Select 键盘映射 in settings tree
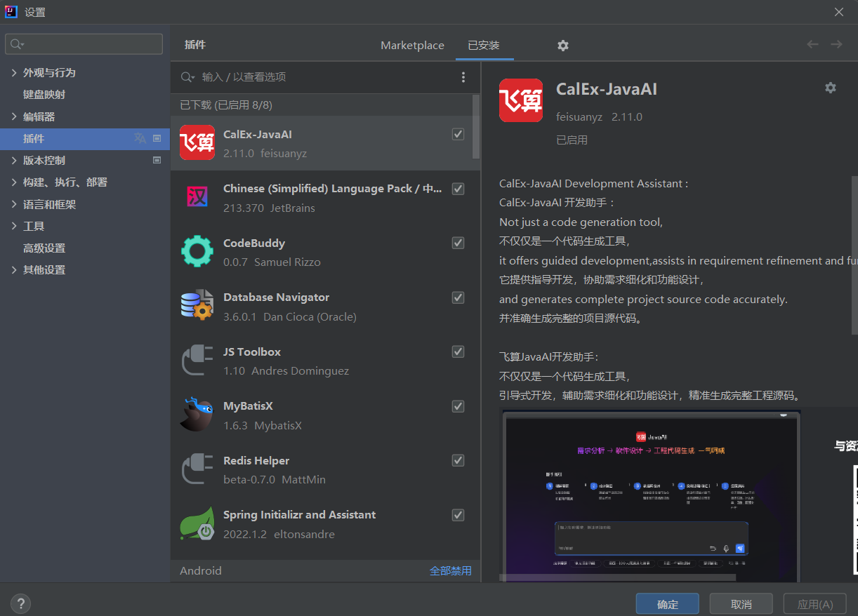Viewport: 858px width, 616px height. click(x=44, y=94)
